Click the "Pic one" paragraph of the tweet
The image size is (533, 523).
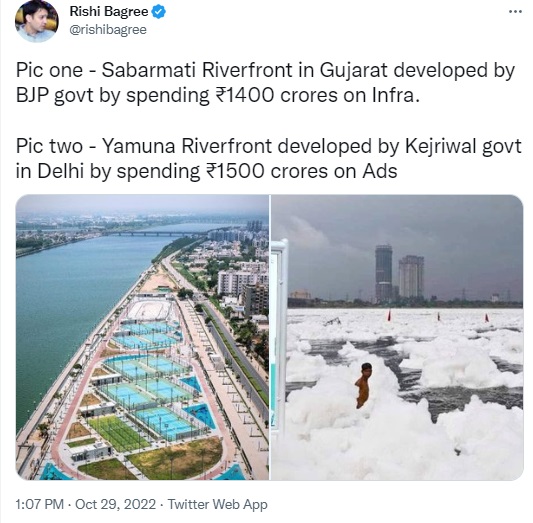click(265, 83)
